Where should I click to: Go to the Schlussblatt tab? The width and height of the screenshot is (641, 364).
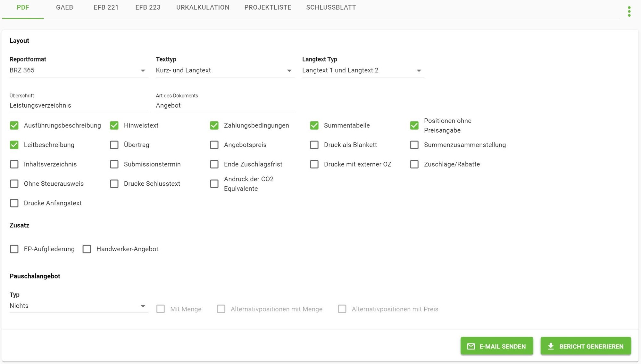point(331,7)
